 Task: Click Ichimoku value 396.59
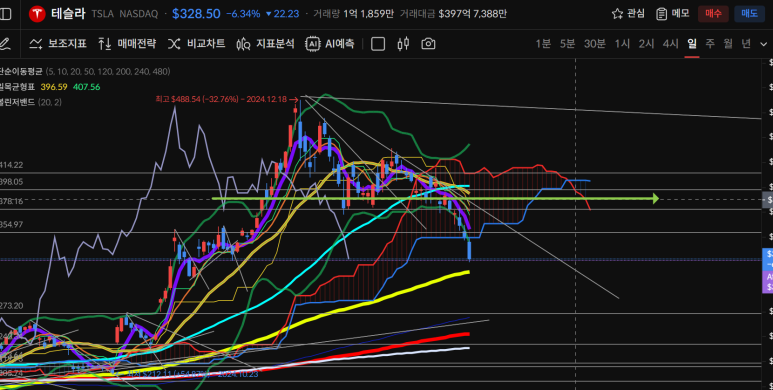tap(55, 87)
